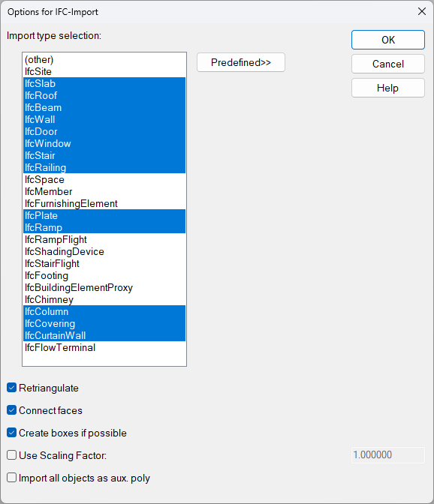
Task: Click the highlighted IfcCurtainWall item
Action: coord(104,335)
